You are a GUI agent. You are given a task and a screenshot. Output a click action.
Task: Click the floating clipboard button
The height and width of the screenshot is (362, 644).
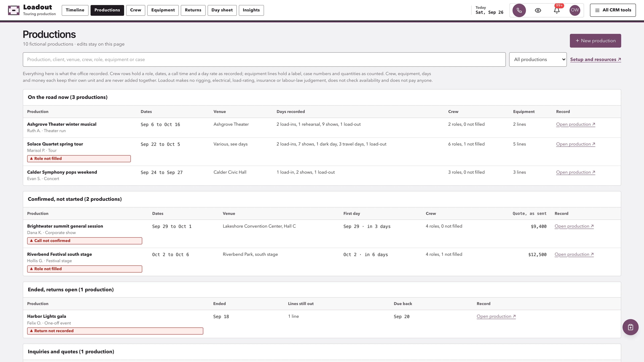(x=630, y=327)
